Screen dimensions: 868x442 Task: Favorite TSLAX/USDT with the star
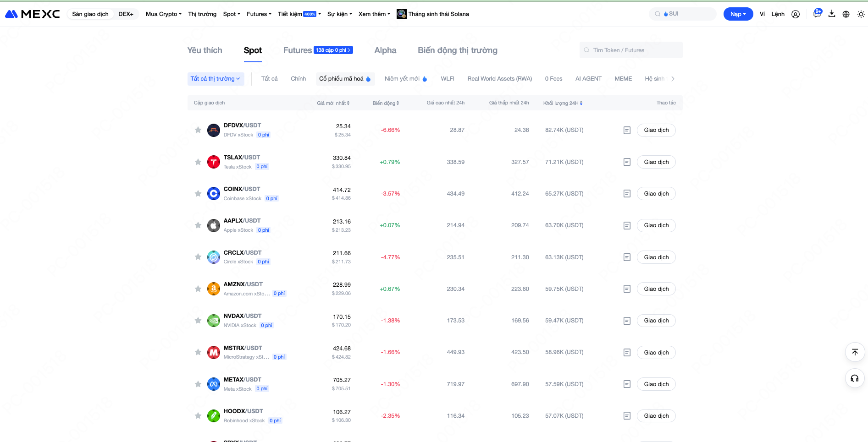point(198,162)
